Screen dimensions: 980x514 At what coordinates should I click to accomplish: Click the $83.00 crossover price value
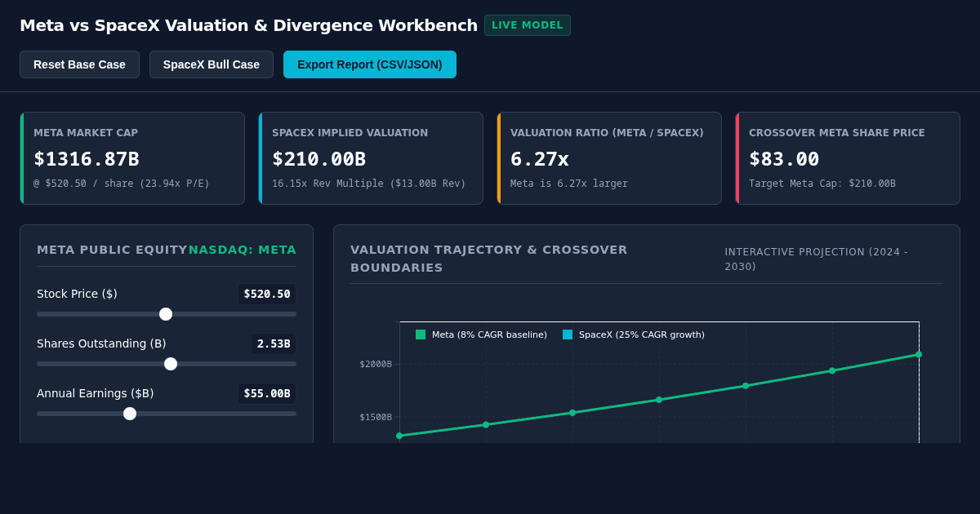click(784, 159)
